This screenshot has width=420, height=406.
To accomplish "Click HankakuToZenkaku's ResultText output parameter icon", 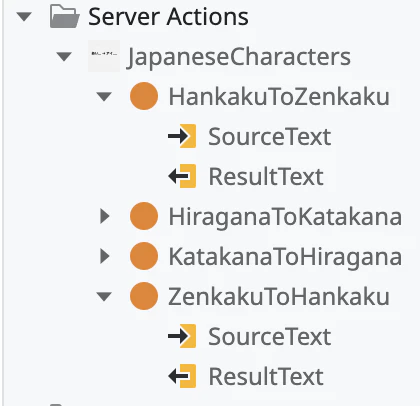I will point(182,176).
